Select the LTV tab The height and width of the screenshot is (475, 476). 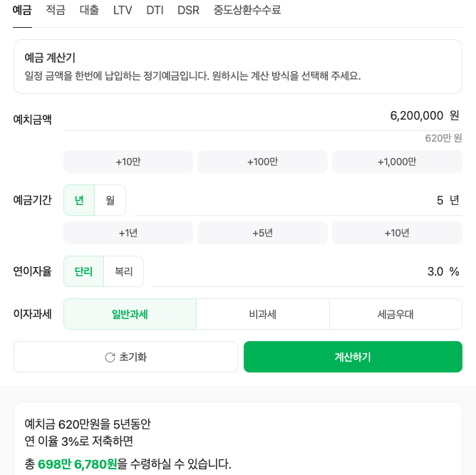point(123,10)
